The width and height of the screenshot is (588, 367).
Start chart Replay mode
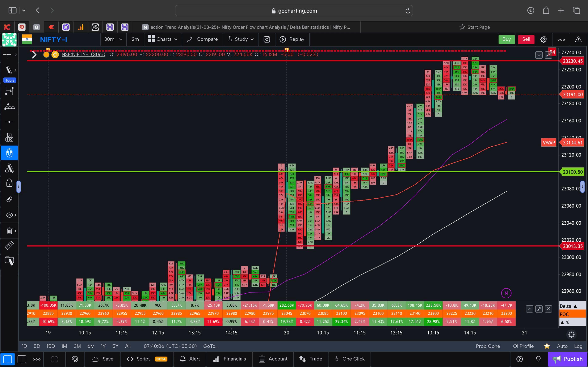[x=293, y=39]
